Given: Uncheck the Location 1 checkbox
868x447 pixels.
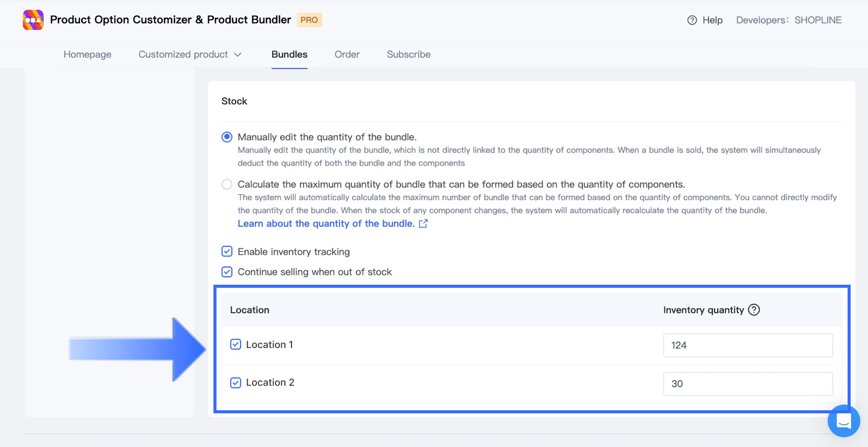Looking at the screenshot, I should (235, 344).
